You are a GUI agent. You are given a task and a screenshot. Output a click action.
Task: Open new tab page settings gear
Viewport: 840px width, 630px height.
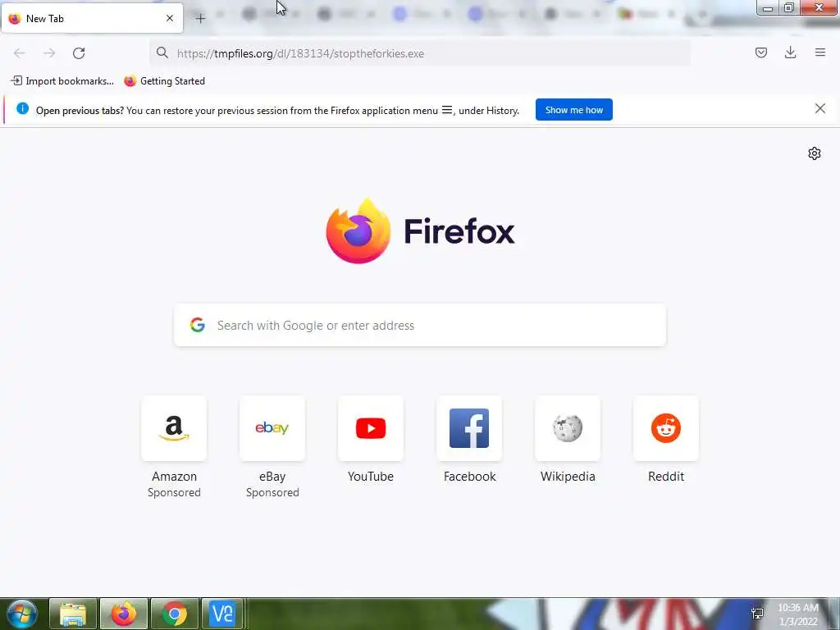[815, 153]
